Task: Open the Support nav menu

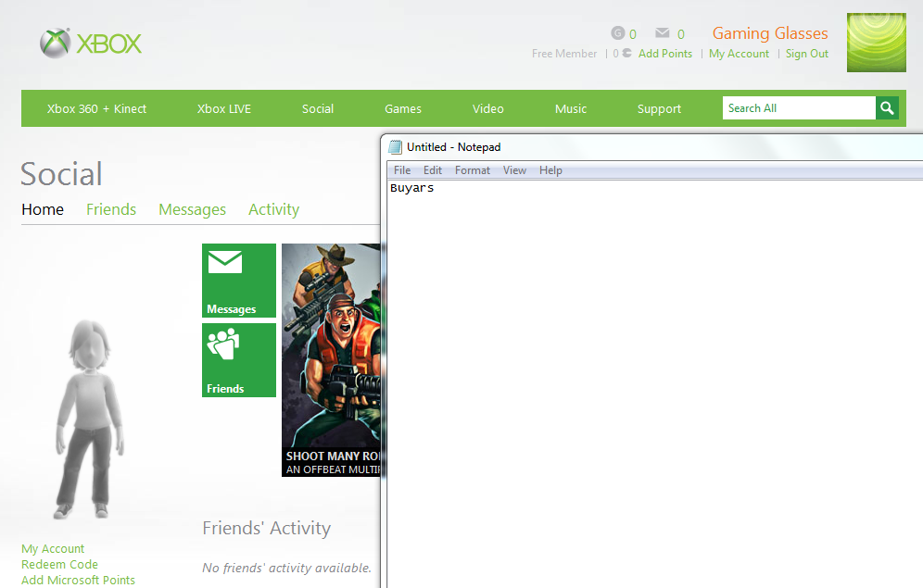Action: [659, 108]
